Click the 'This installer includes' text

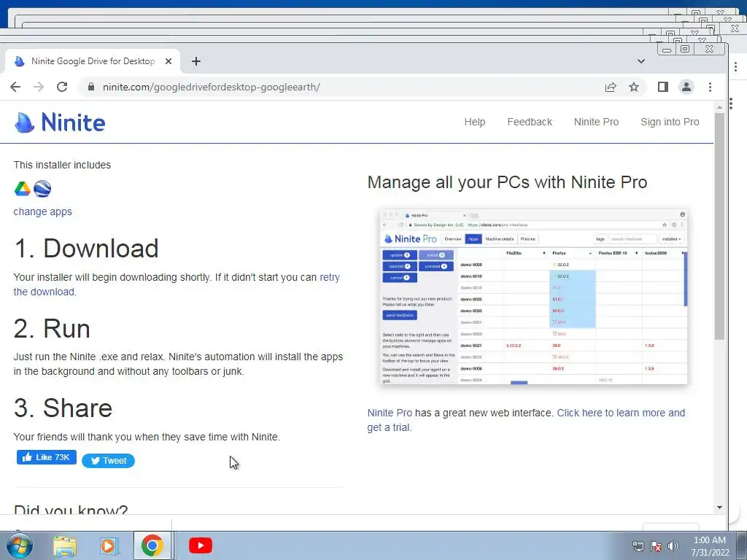62,165
